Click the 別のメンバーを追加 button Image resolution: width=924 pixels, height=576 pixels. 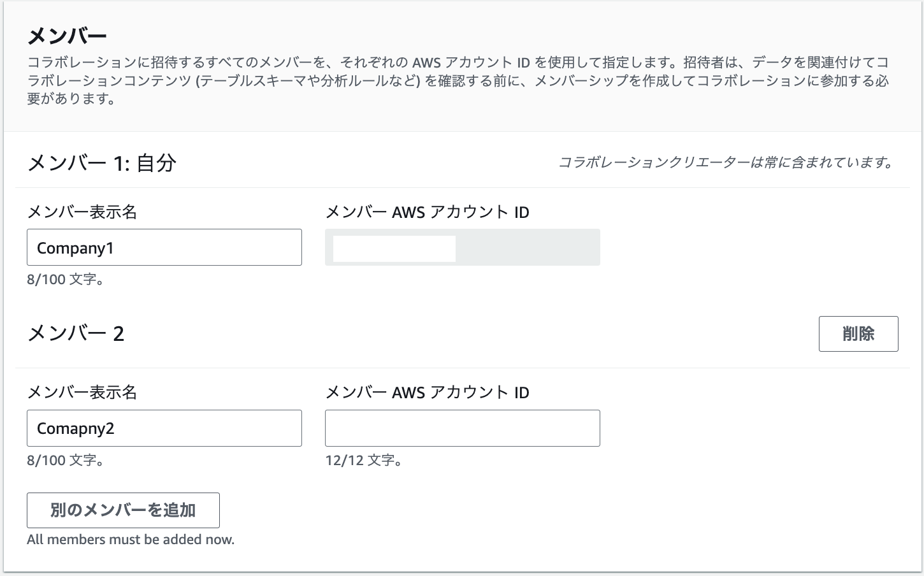point(123,510)
